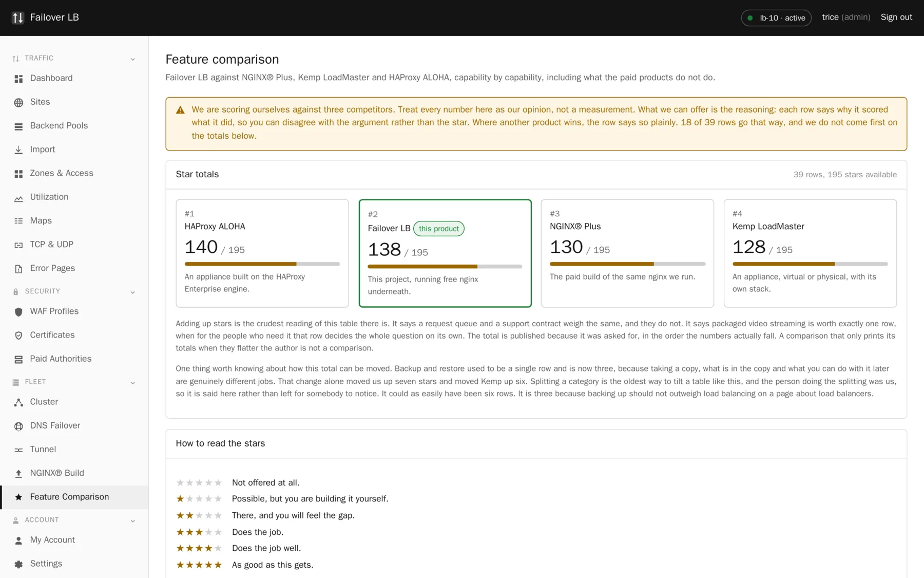The image size is (924, 578).
Task: Navigate to DNS Failover
Action: pos(74,425)
